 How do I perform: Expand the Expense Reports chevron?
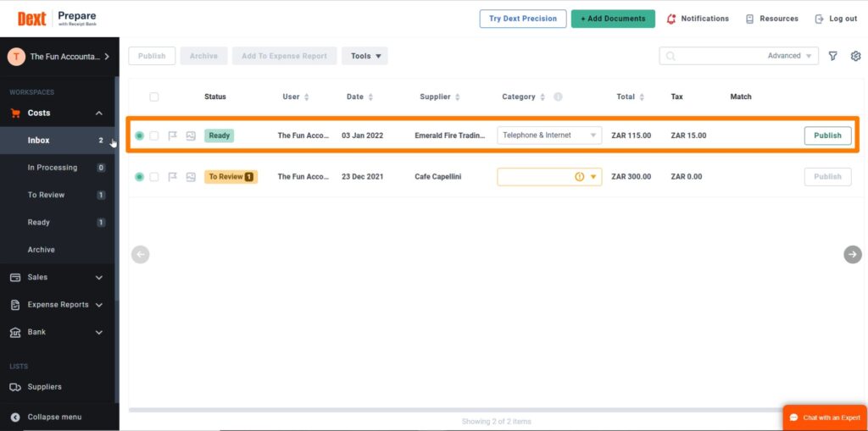point(99,305)
